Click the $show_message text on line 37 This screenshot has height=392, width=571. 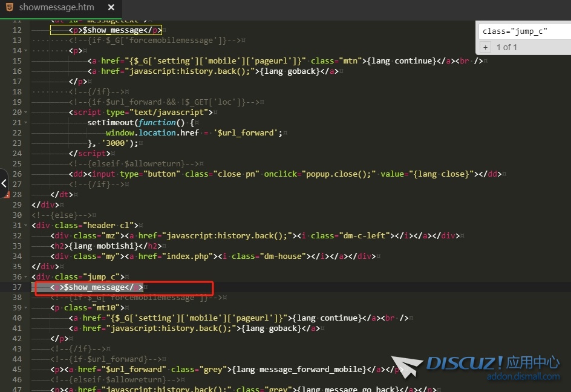(94, 287)
